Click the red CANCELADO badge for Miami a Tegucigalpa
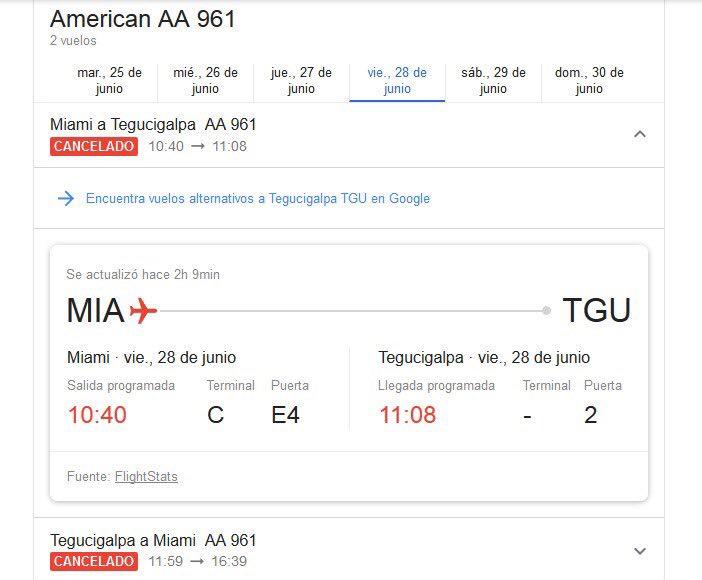 94,146
